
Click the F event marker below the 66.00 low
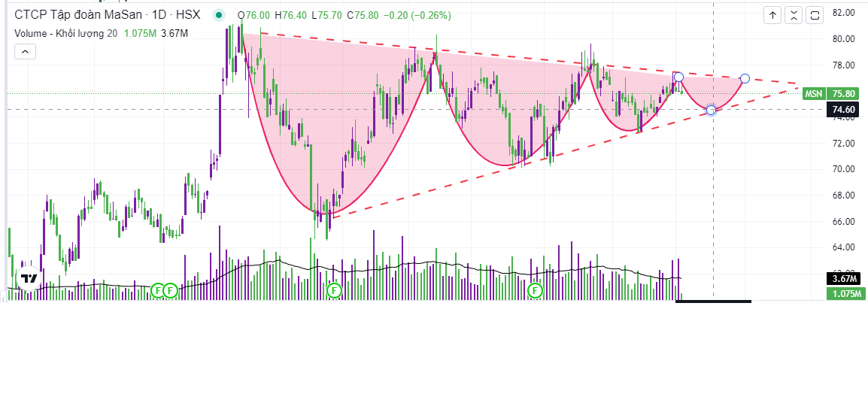[334, 290]
